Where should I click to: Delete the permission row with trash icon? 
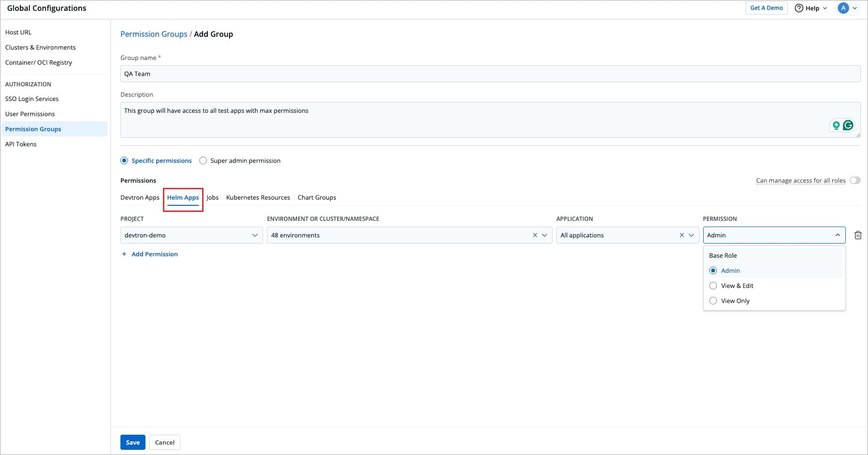(x=858, y=235)
